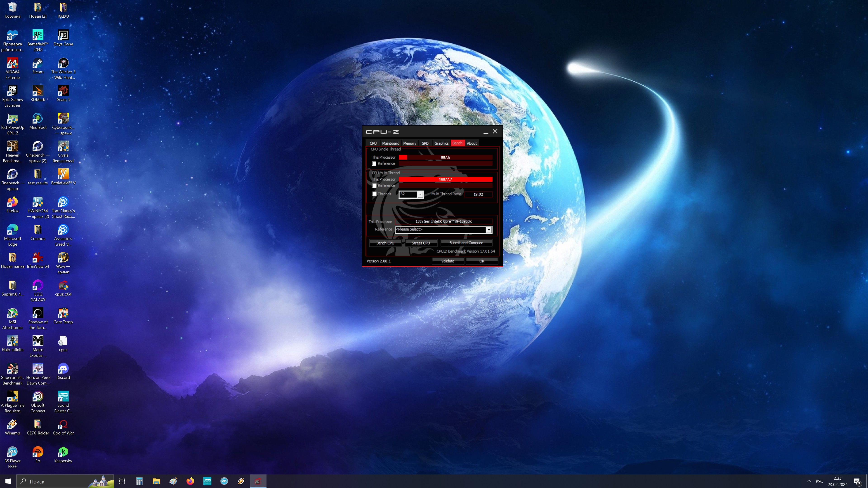Open the Reference processor Please Select dropdown

488,230
